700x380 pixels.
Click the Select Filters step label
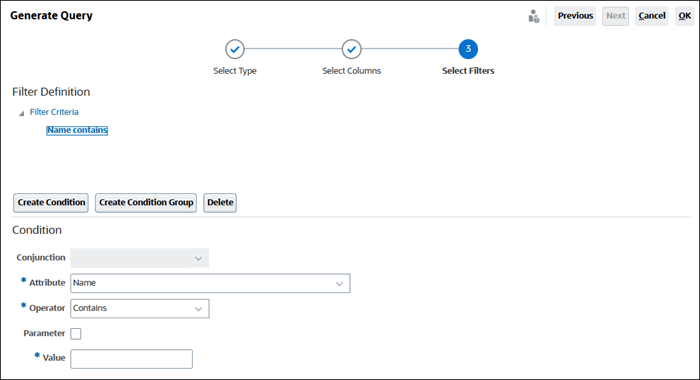[x=468, y=71]
